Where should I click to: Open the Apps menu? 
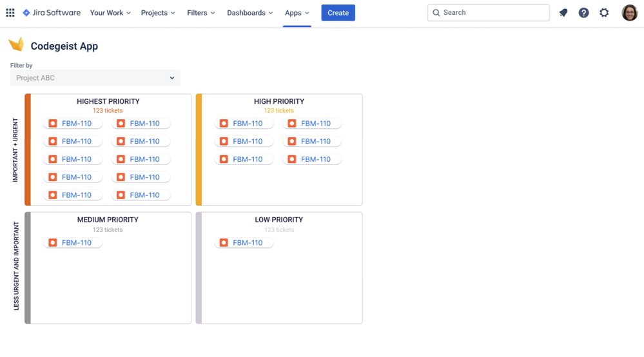(x=297, y=13)
